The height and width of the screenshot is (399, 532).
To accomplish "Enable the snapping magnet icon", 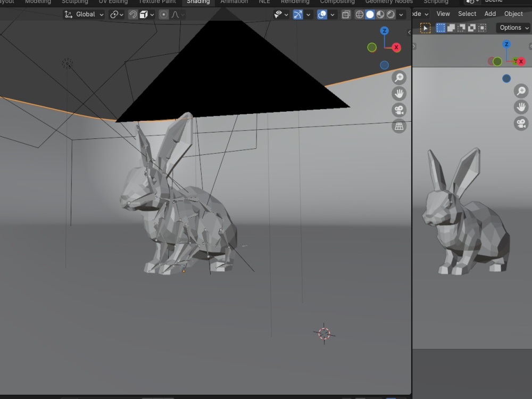I will pyautogui.click(x=133, y=14).
